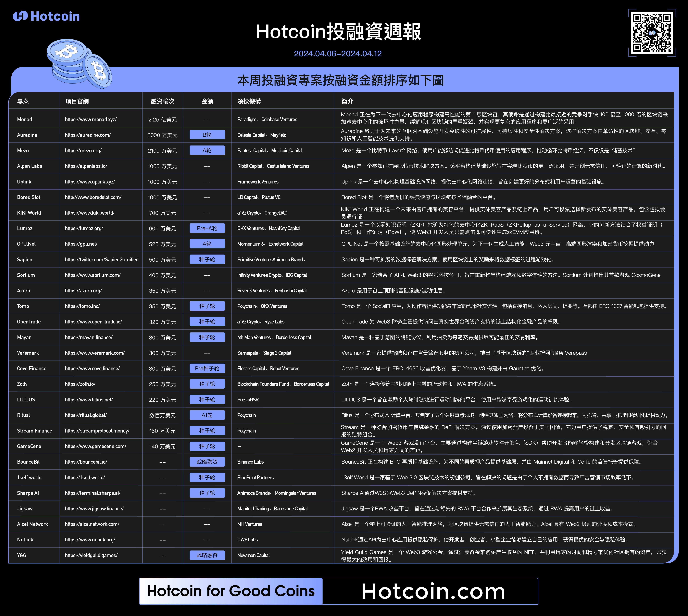Open the http://www.boredslot.com/ link

93,197
